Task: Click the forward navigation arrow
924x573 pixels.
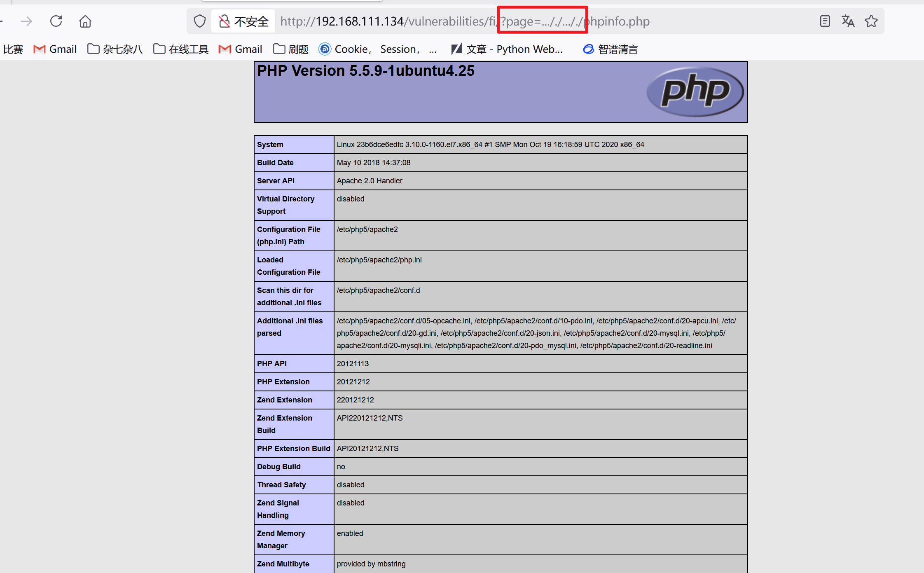Action: click(26, 21)
